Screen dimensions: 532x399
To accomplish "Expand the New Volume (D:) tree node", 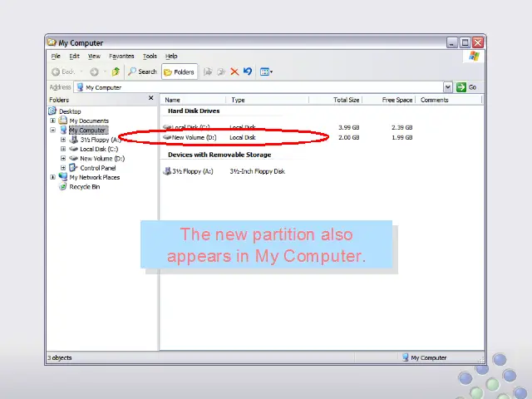I will click(x=63, y=158).
